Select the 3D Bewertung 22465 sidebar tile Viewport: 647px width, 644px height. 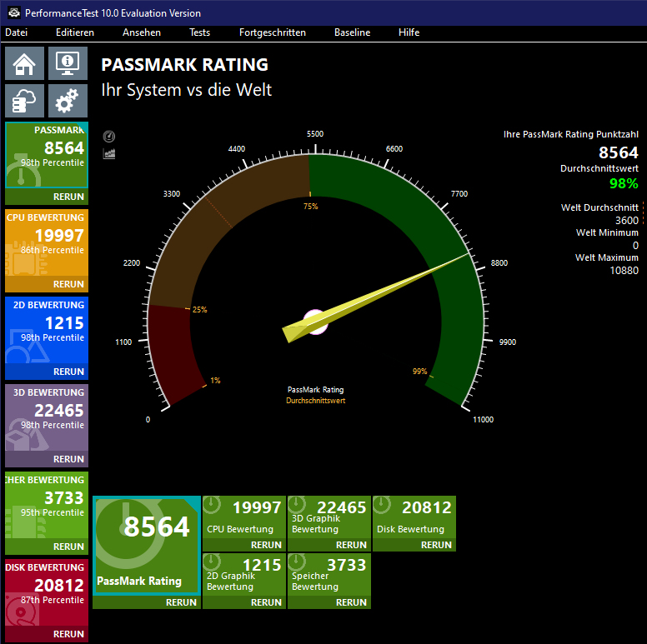tap(47, 417)
